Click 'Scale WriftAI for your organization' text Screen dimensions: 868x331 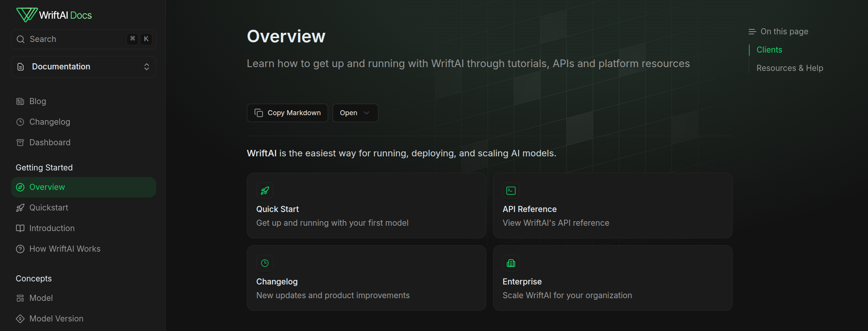tap(567, 296)
